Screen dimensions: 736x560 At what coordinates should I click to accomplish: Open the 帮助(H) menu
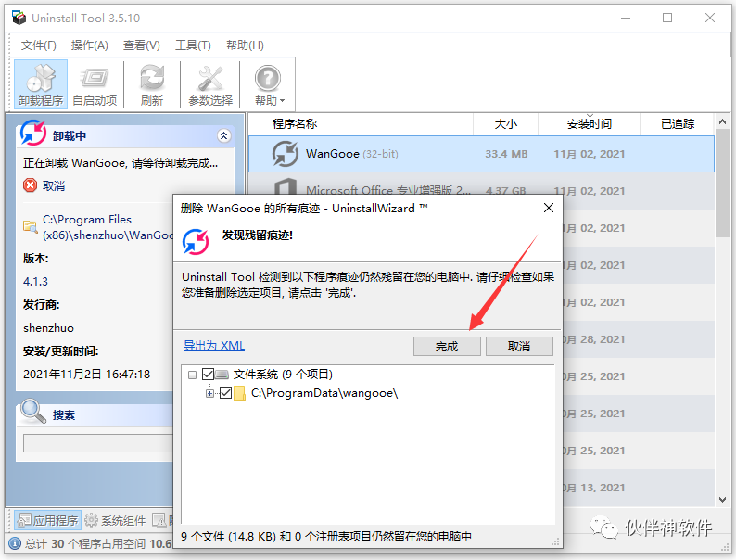[x=245, y=45]
